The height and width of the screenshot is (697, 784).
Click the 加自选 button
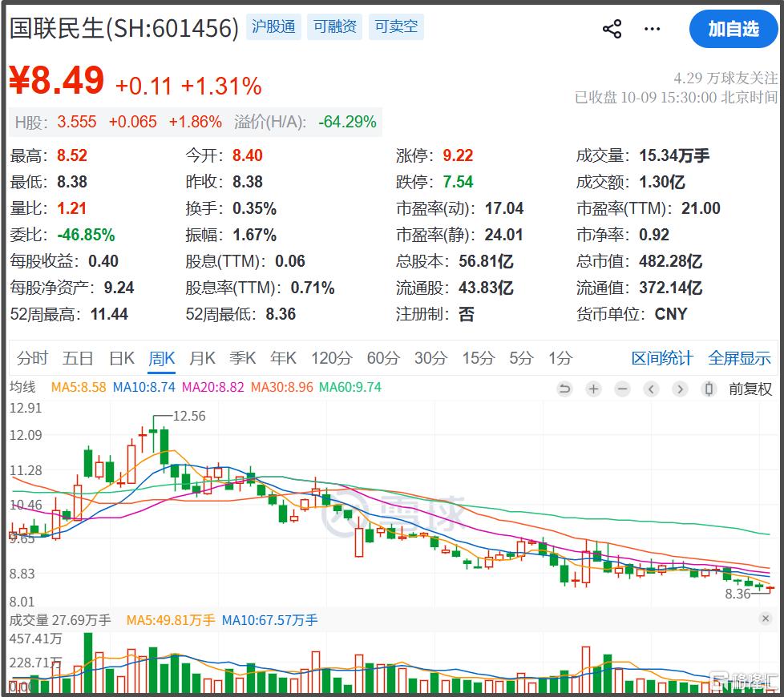(733, 29)
